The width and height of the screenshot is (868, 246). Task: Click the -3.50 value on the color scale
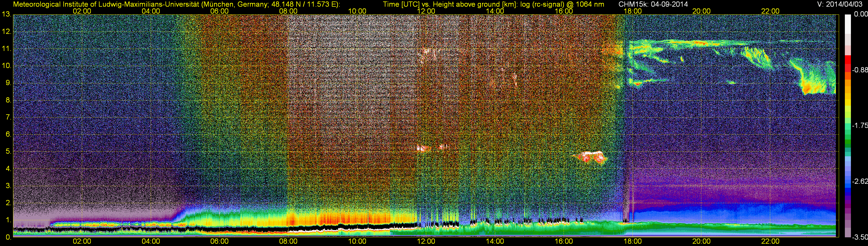coord(860,237)
